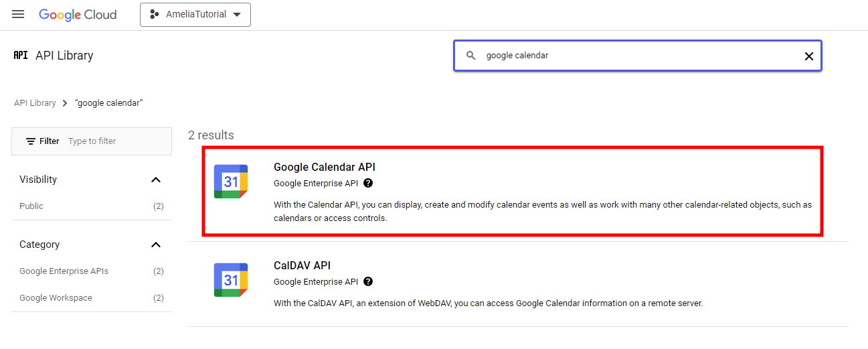
Task: Click the google calendar search box
Action: coord(636,56)
